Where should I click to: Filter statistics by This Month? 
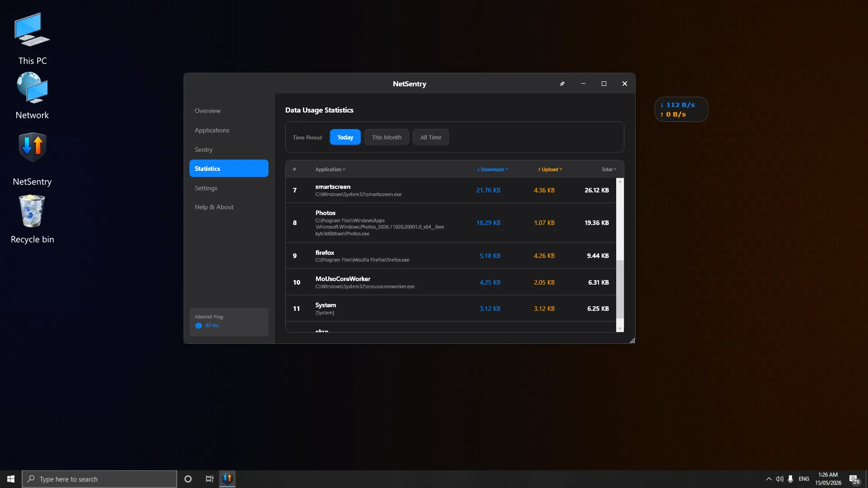tap(387, 137)
